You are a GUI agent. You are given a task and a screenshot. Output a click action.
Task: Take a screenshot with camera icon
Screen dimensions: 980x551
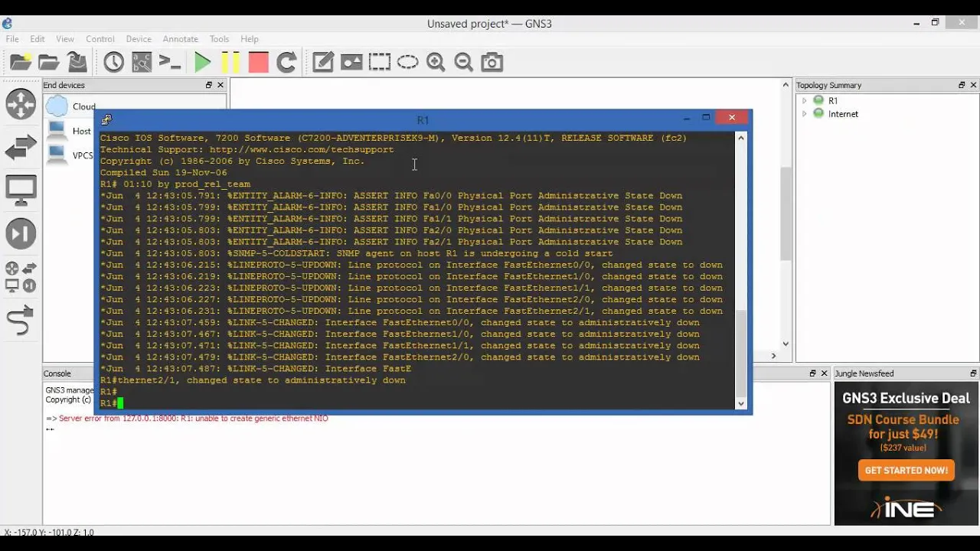[x=492, y=62]
